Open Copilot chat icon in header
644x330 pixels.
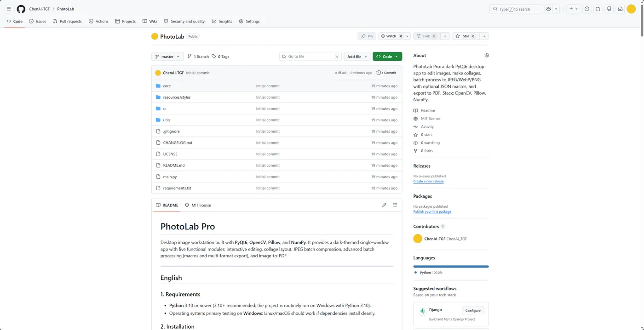click(x=548, y=9)
